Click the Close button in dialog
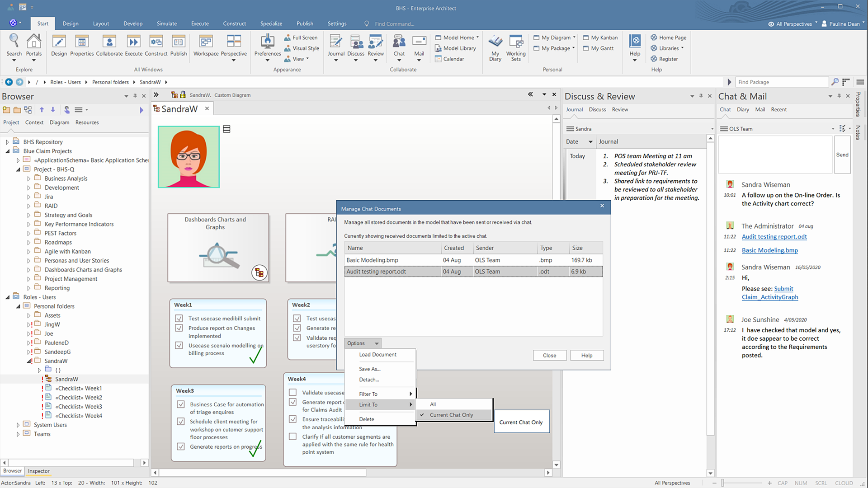 (x=549, y=356)
